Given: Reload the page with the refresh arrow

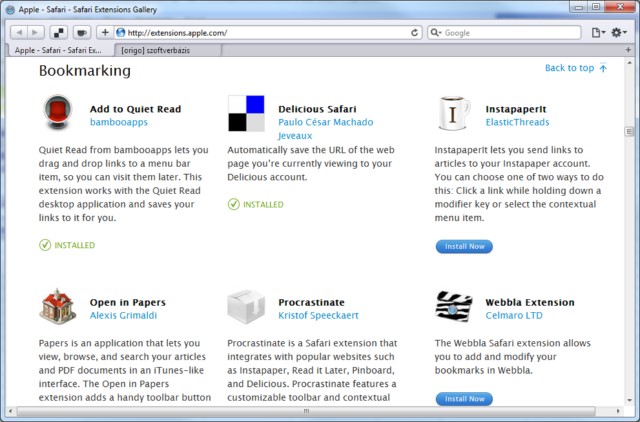Looking at the screenshot, I should pyautogui.click(x=414, y=33).
